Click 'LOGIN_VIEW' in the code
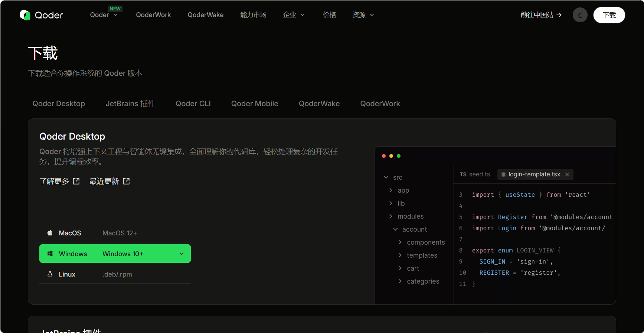Screen dimensions: 644x333 [535, 250]
